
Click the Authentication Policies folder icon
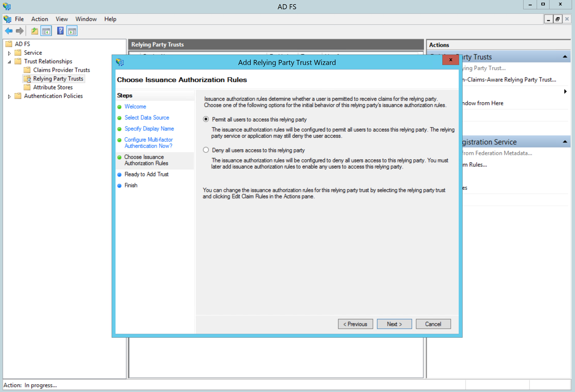coord(18,96)
